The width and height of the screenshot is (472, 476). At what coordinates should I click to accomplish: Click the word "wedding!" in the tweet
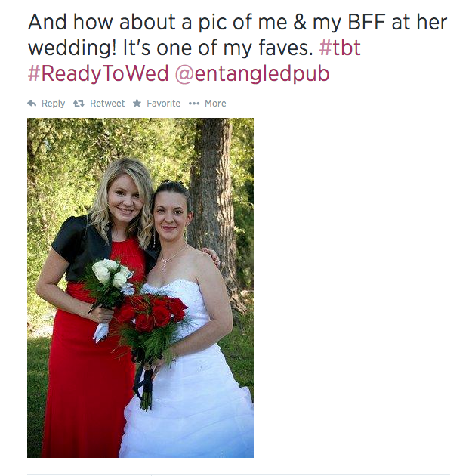pyautogui.click(x=72, y=48)
